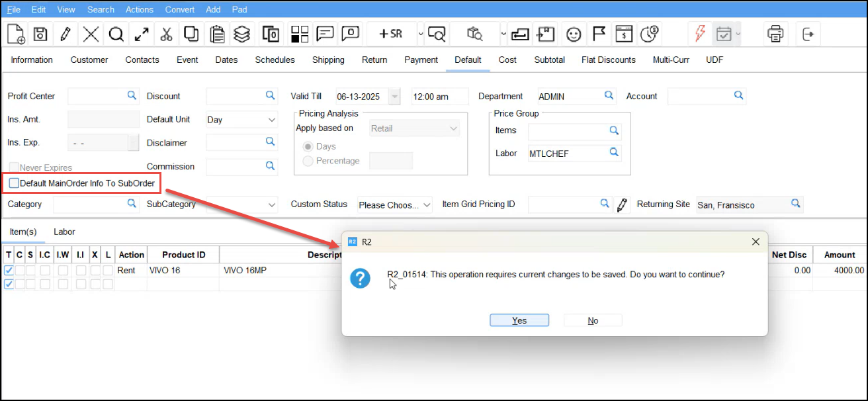The height and width of the screenshot is (401, 868).
Task: Toggle the T checkbox in VIVO 16 row
Action: point(9,271)
